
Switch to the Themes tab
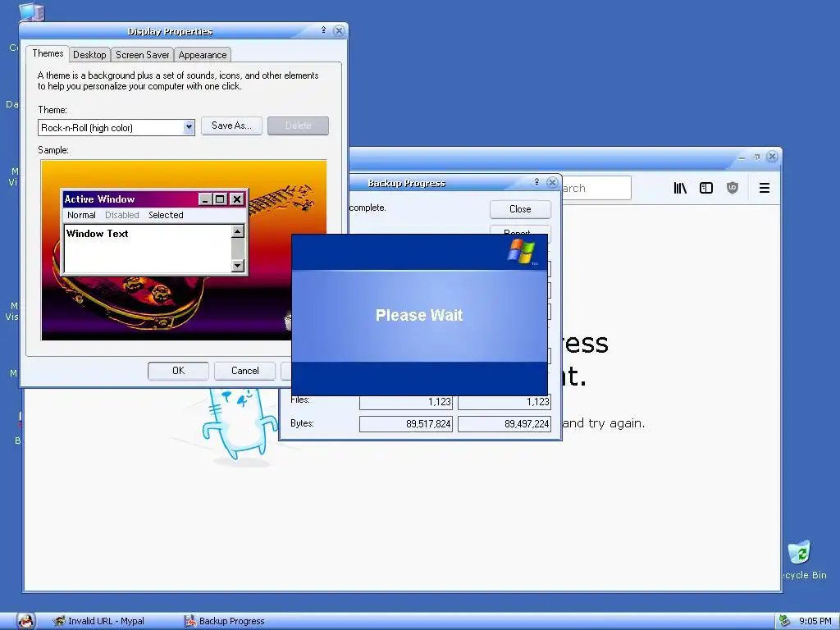48,53
